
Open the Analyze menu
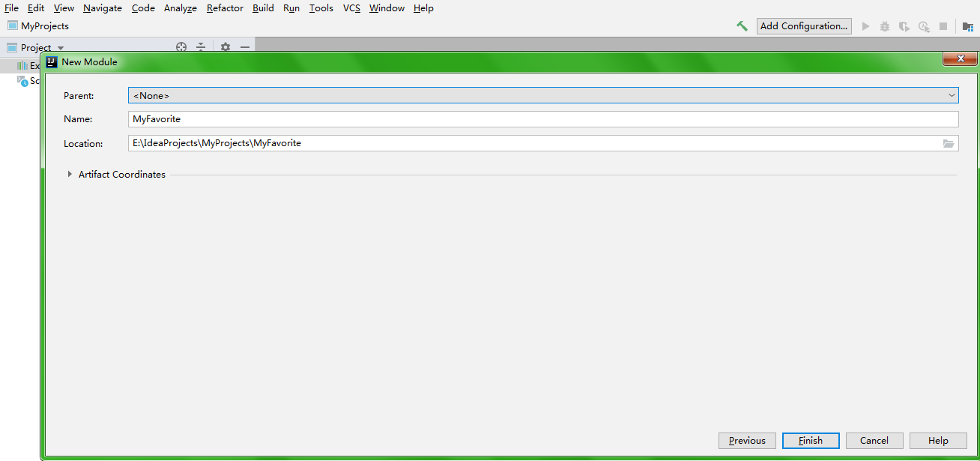181,8
